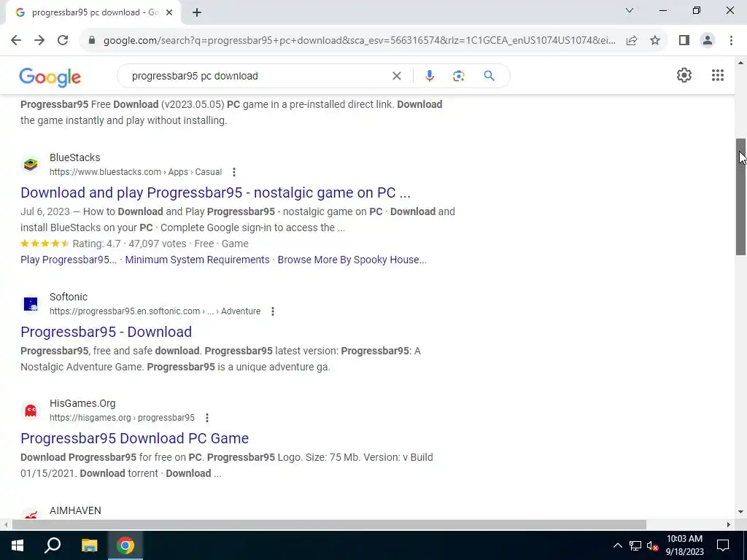Viewport: 747px width, 560px height.
Task: Open Windows taskbar search
Action: point(53,545)
